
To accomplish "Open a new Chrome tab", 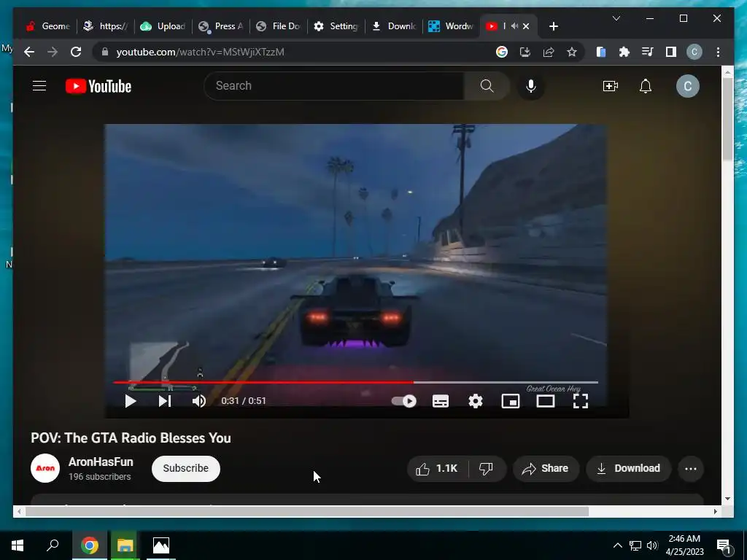I will (x=553, y=26).
